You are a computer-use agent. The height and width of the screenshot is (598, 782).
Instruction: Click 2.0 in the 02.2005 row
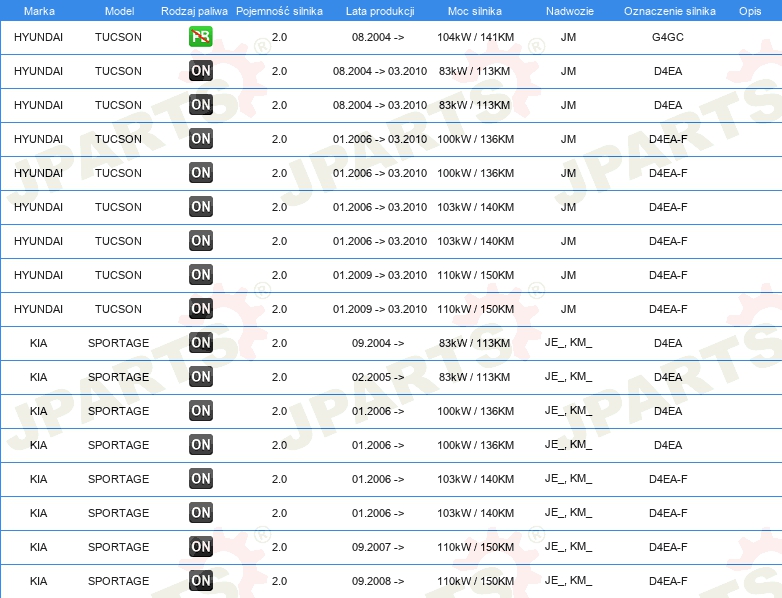[279, 377]
